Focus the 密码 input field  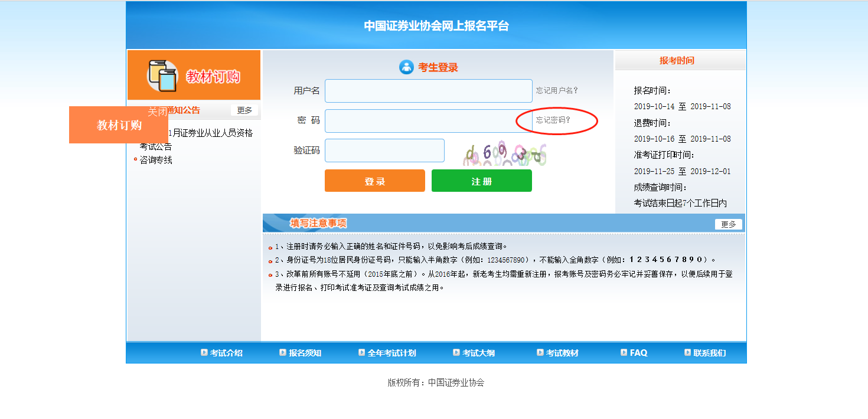tap(420, 121)
